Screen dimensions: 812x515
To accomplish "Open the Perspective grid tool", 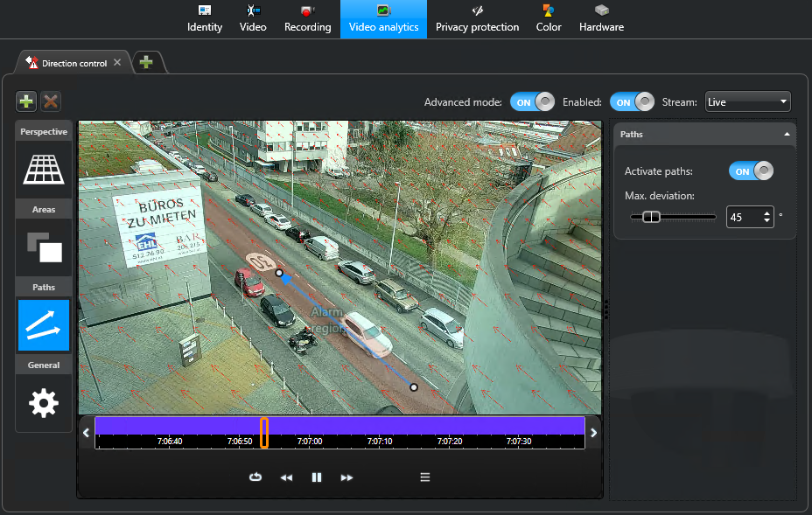I will point(44,169).
